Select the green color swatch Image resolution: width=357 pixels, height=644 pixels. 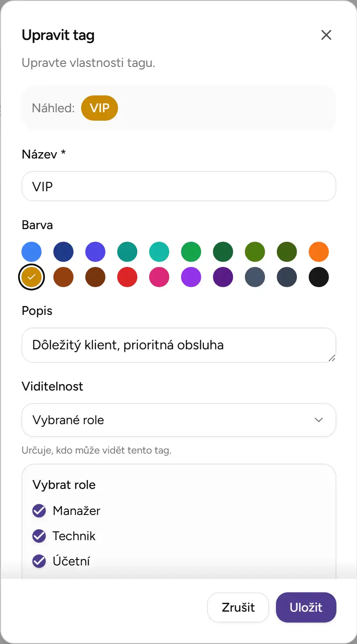pos(191,252)
